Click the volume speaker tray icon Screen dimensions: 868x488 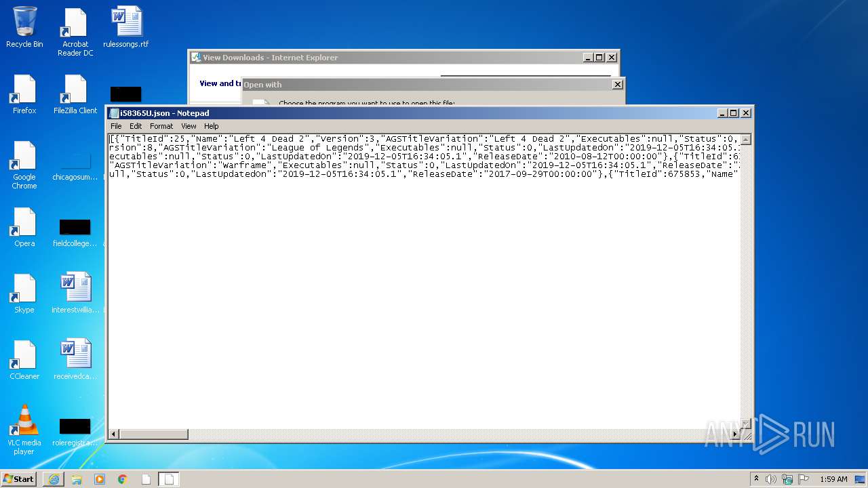771,479
